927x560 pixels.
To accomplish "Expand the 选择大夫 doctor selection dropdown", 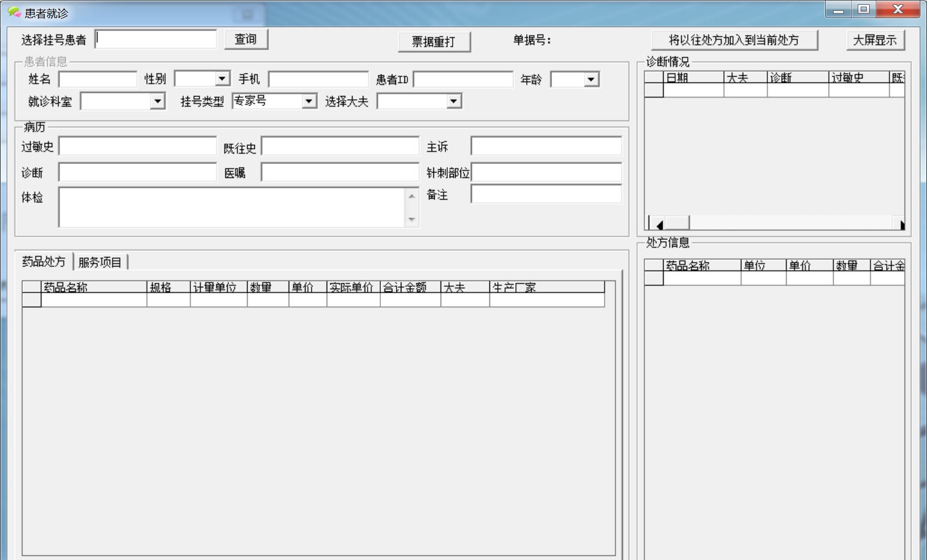I will (454, 101).
